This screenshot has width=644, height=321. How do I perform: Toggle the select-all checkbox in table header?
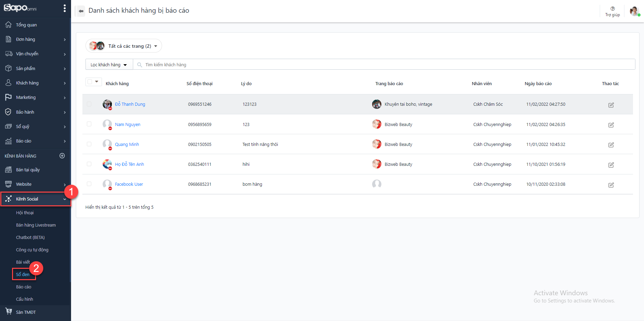click(90, 82)
